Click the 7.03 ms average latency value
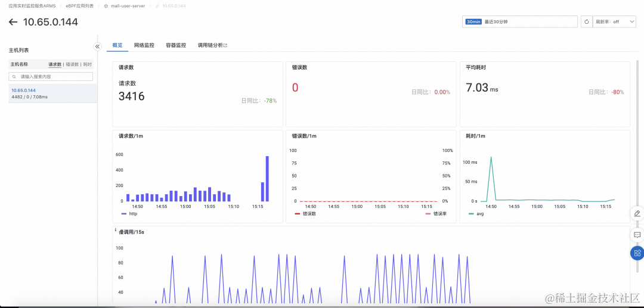This screenshot has width=644, height=308. click(x=482, y=88)
